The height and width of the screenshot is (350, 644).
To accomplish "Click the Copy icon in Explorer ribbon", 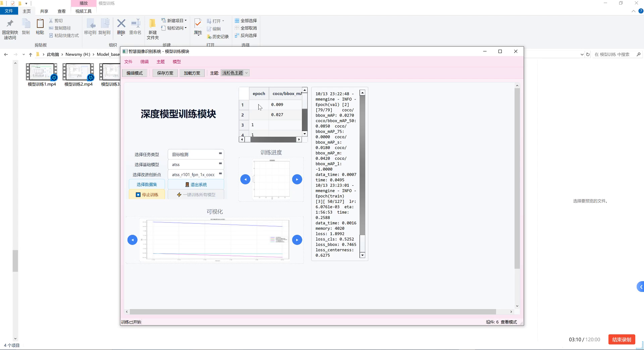I will (26, 24).
